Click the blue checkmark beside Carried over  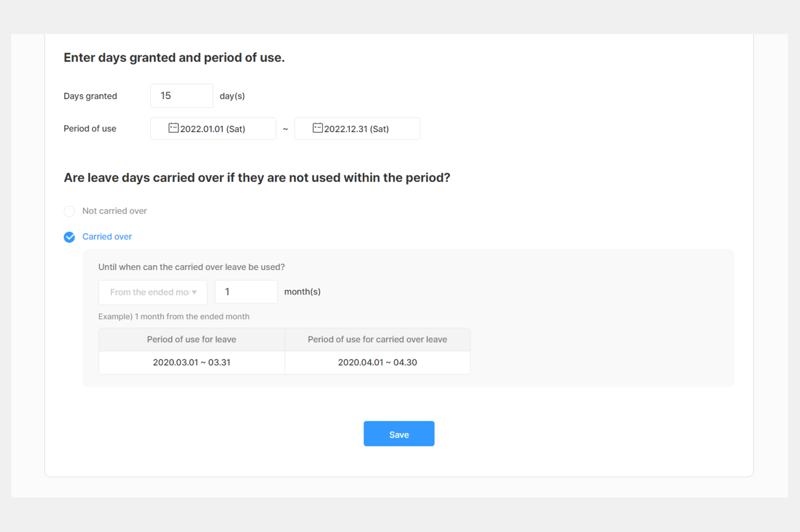[x=69, y=237]
